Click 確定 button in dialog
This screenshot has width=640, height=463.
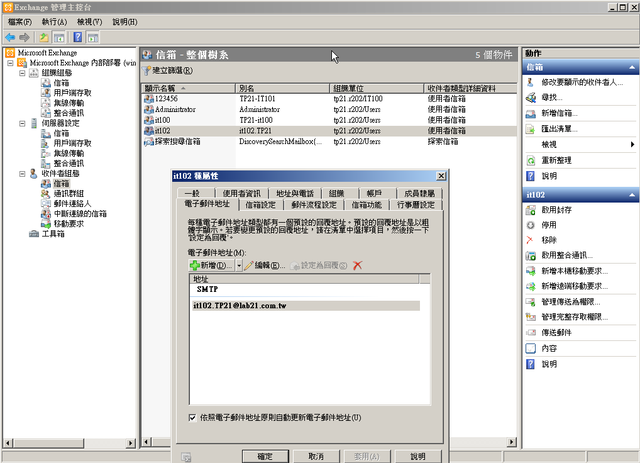265,456
